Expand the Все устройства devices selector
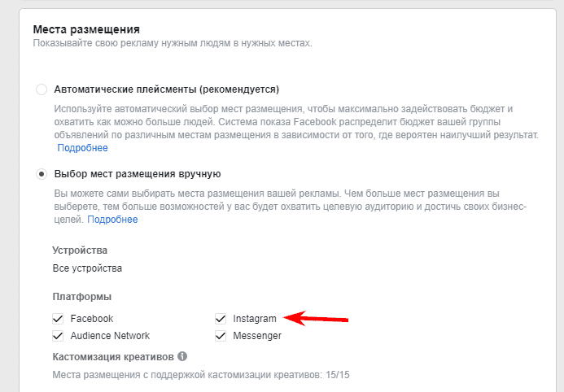The image size is (564, 392). (87, 268)
